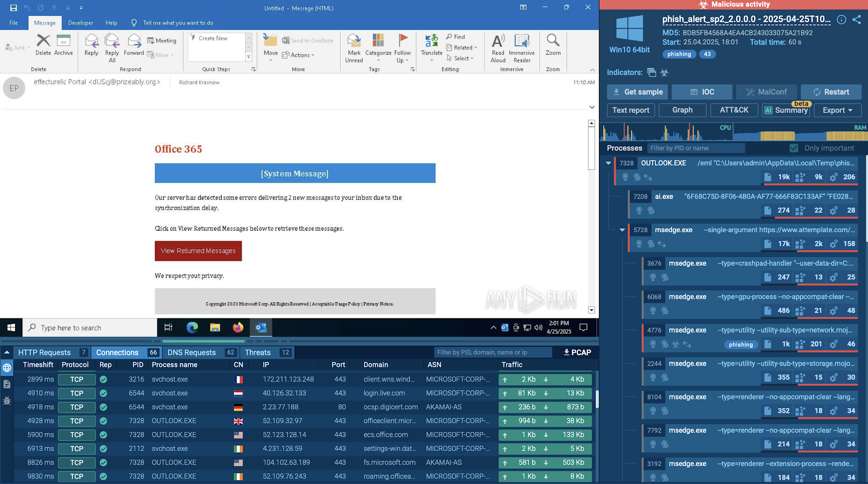868x484 pixels.
Task: Mark the message as Unread
Action: (354, 48)
